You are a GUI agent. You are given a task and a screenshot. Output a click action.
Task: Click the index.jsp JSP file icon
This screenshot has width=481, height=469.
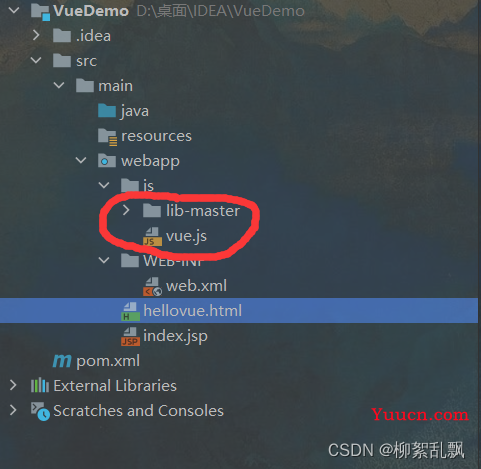130,336
